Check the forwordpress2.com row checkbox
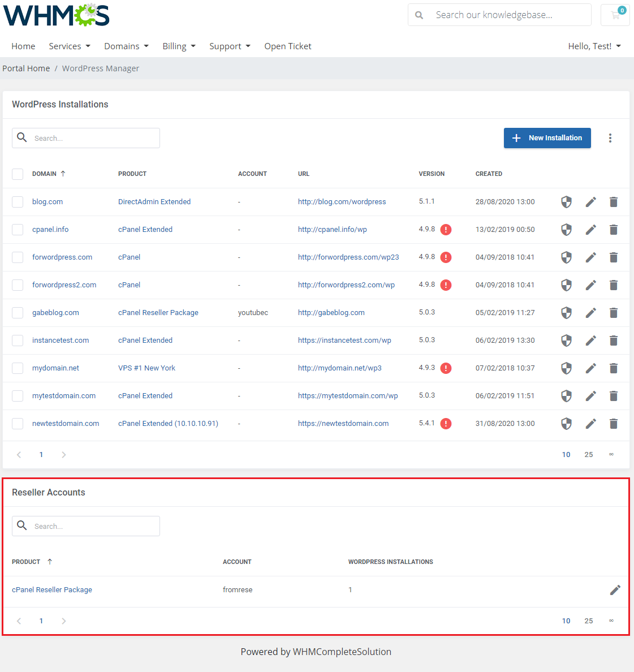Viewport: 634px width, 672px height. 18,285
